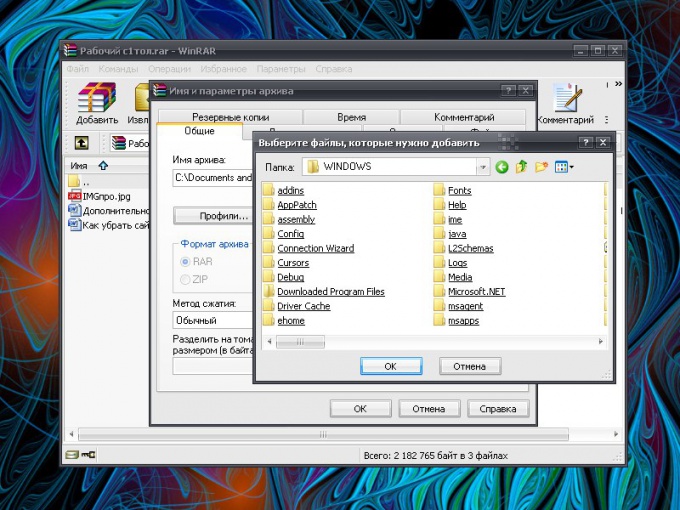The image size is (680, 510).
Task: Switch to the Время tab
Action: coord(351,117)
